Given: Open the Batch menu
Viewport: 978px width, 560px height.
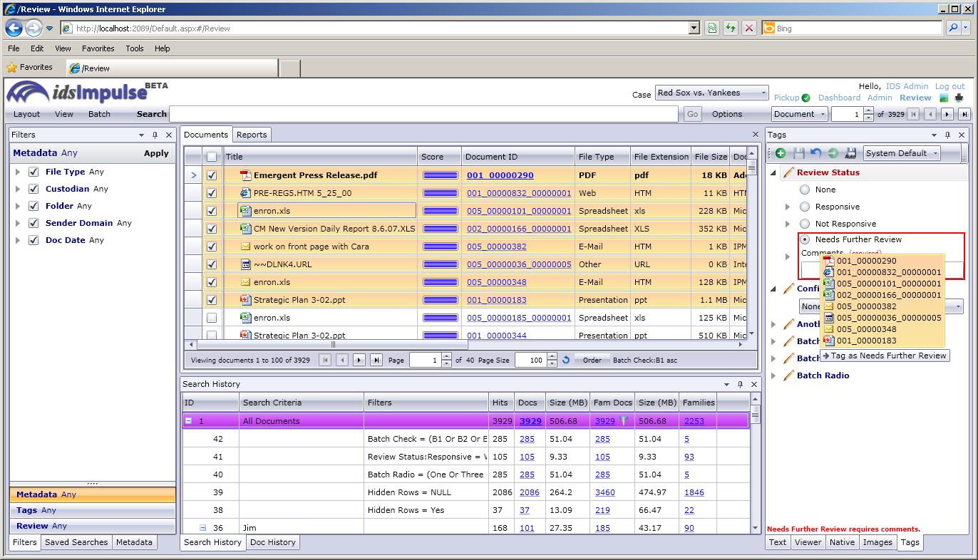Looking at the screenshot, I should [99, 114].
